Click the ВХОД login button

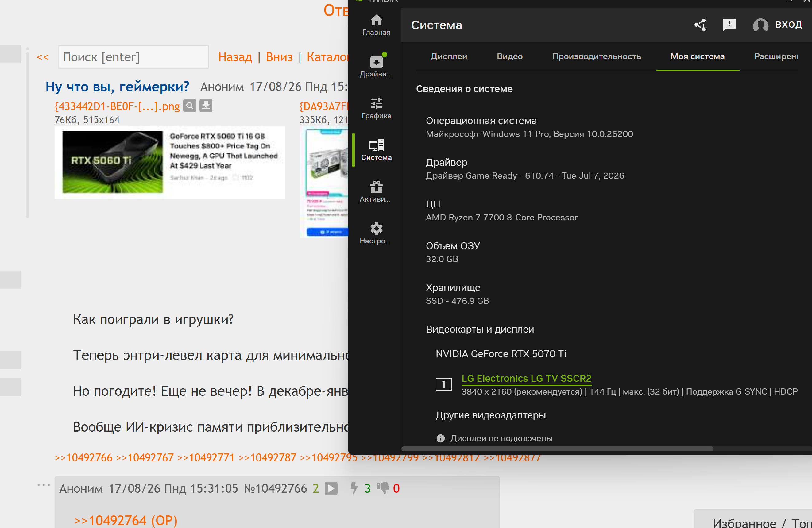point(777,25)
